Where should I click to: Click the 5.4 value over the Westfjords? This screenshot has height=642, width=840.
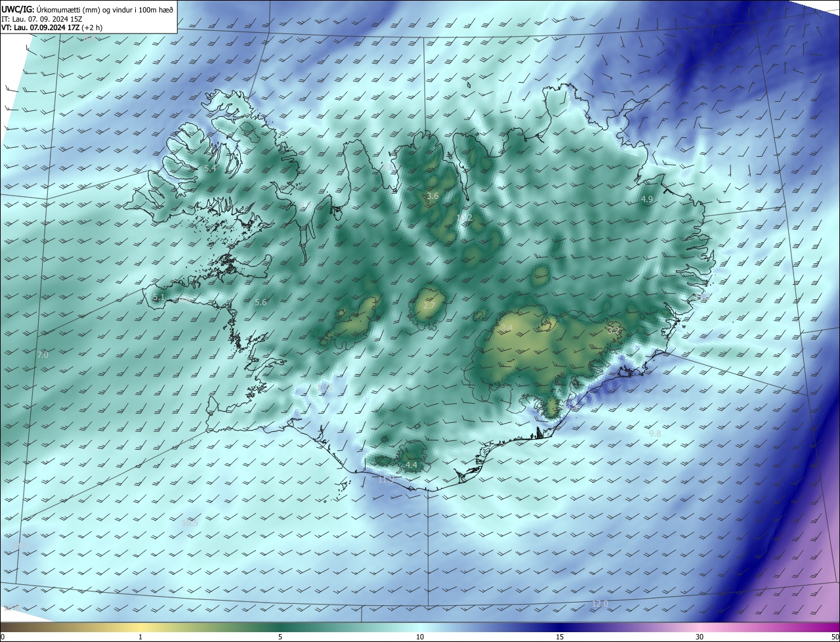[x=211, y=169]
